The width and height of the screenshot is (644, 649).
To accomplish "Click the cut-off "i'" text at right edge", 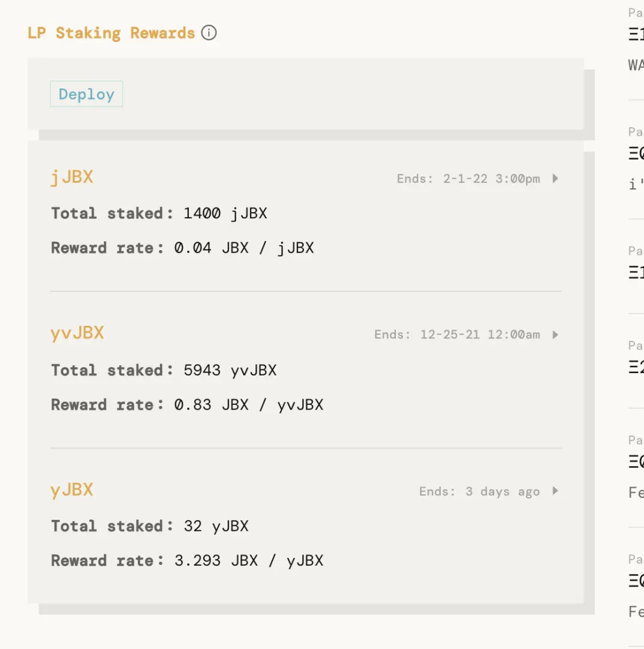I will (x=633, y=185).
